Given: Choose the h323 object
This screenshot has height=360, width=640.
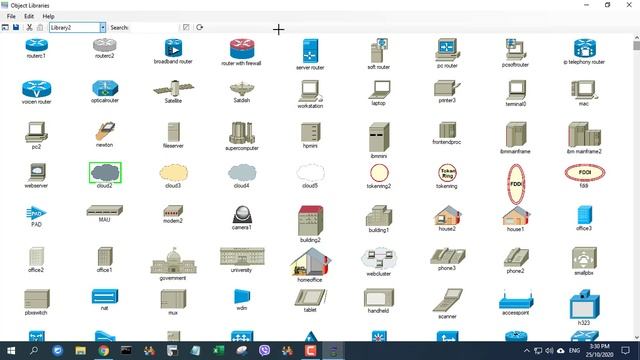Looking at the screenshot, I should (584, 304).
